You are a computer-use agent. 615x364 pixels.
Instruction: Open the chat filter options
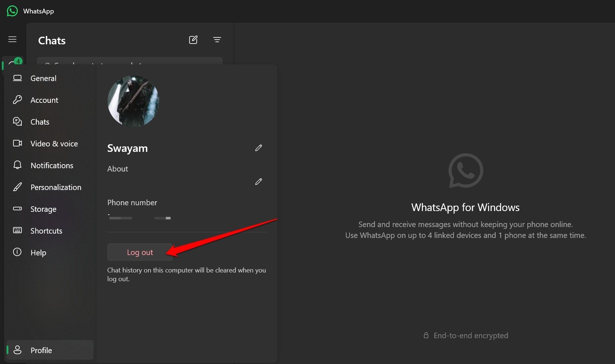click(217, 40)
